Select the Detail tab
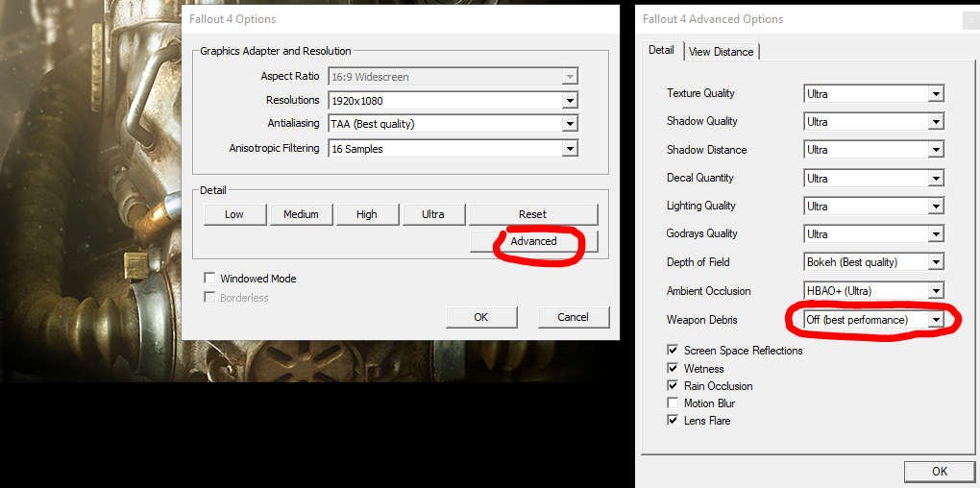 click(x=661, y=50)
